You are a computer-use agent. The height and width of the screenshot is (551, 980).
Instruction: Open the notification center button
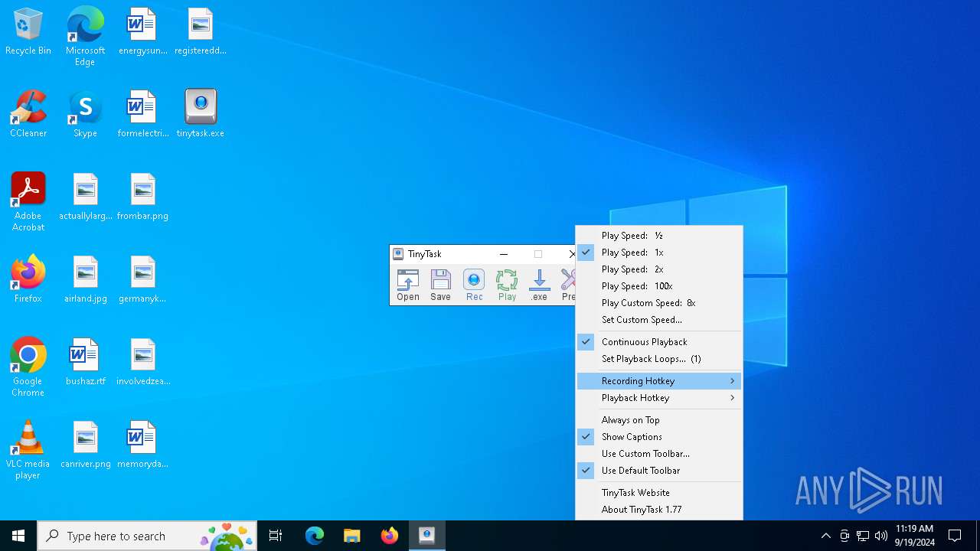955,536
